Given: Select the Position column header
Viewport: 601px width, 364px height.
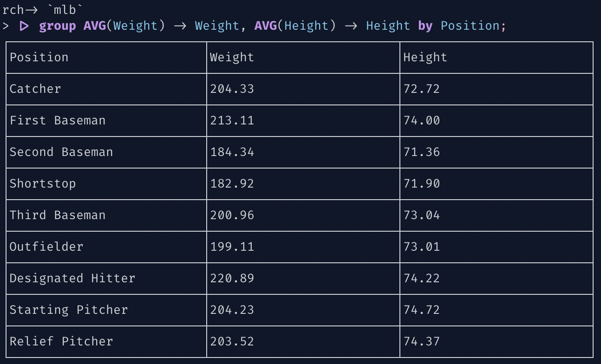Looking at the screenshot, I should 39,58.
